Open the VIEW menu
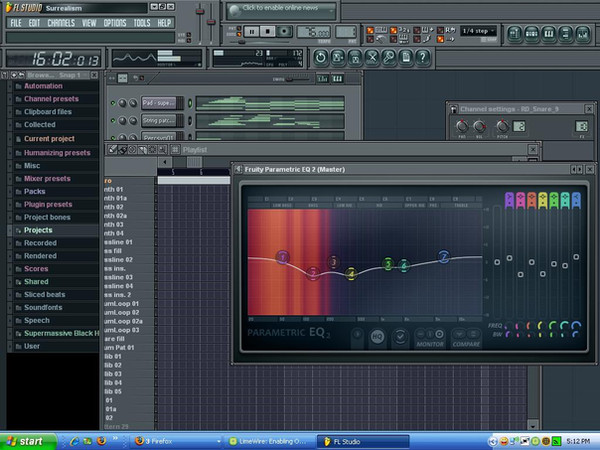This screenshot has height=450, width=600. point(89,23)
